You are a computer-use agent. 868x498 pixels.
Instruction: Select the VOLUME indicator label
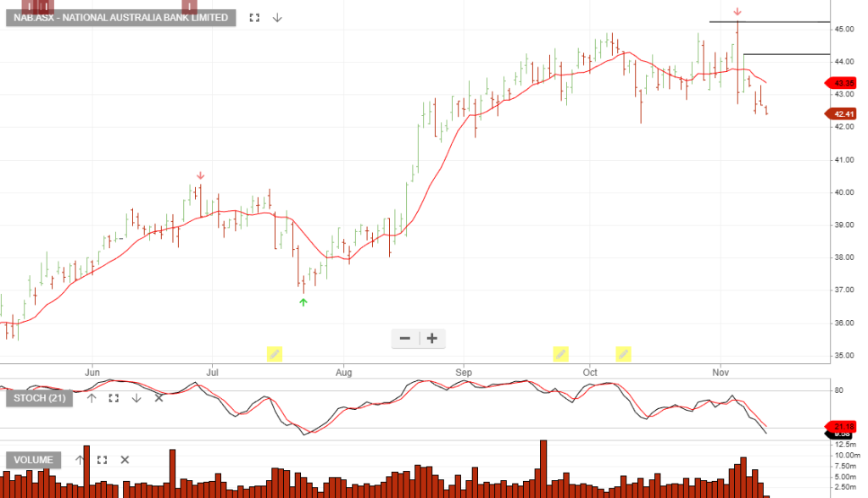point(33,460)
